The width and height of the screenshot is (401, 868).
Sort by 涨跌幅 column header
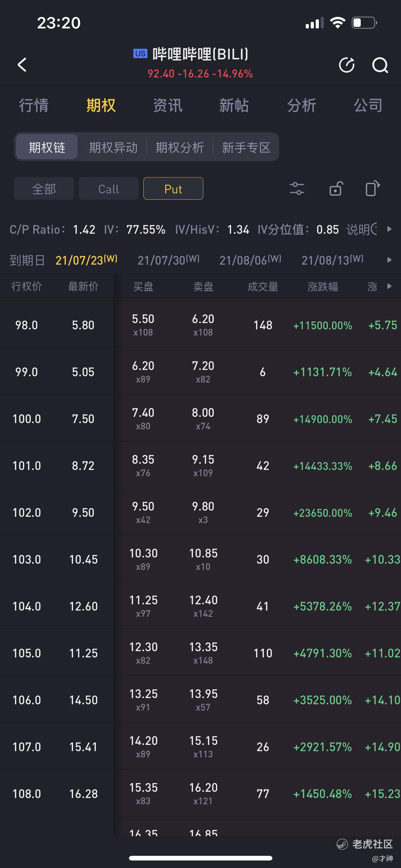(x=323, y=287)
